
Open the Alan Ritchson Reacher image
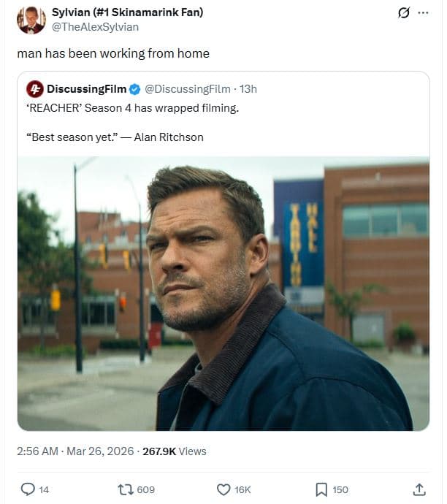(223, 293)
